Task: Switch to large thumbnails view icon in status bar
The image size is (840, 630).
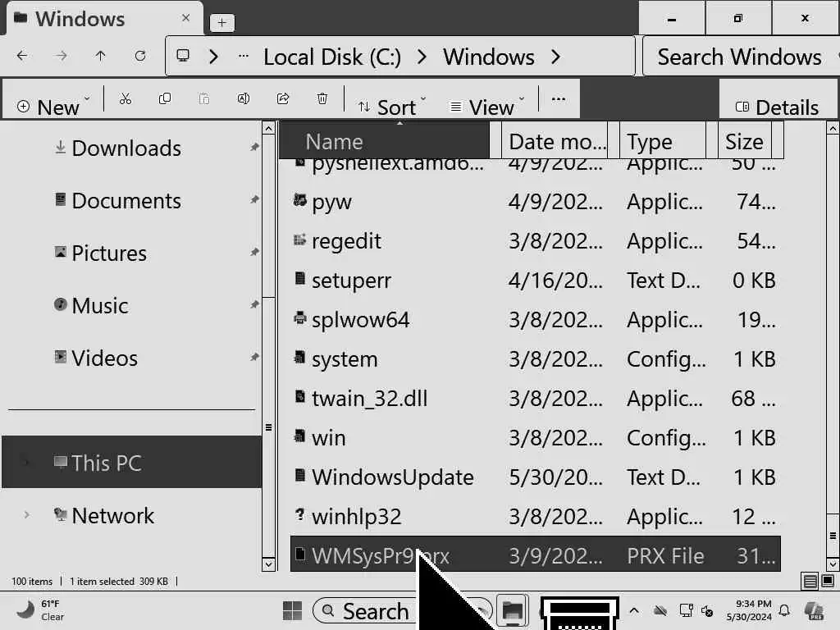Action: (x=828, y=582)
